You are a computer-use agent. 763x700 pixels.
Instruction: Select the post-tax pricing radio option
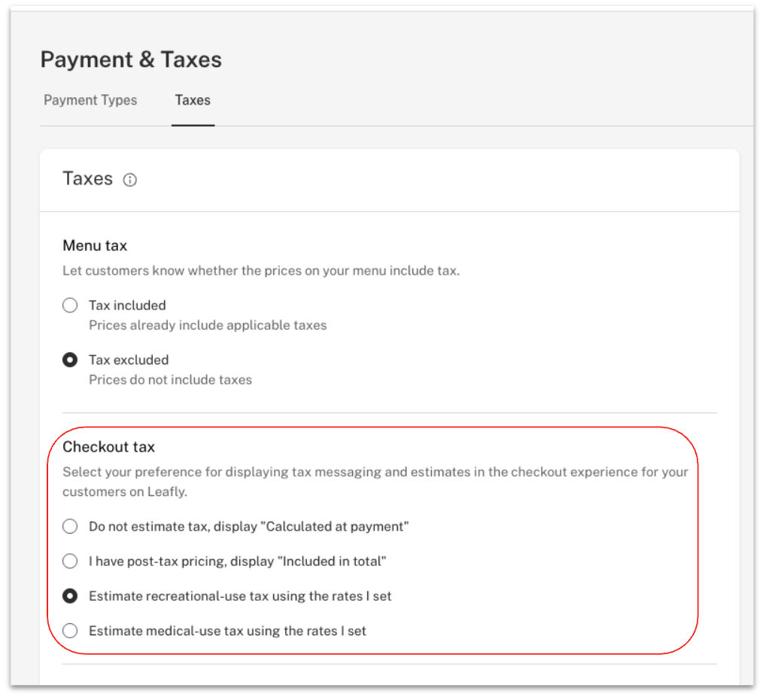coord(70,562)
